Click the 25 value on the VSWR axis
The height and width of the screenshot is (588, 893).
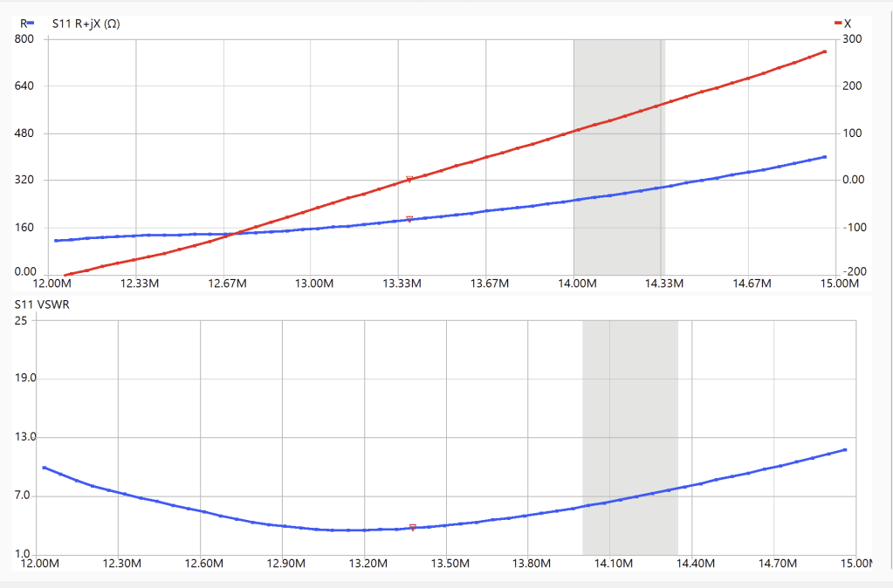pos(21,320)
